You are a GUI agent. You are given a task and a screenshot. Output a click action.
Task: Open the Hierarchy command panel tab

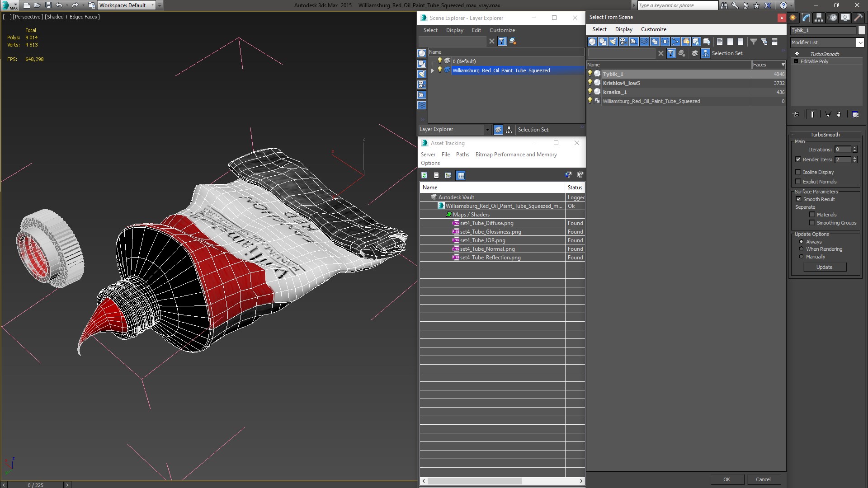819,18
